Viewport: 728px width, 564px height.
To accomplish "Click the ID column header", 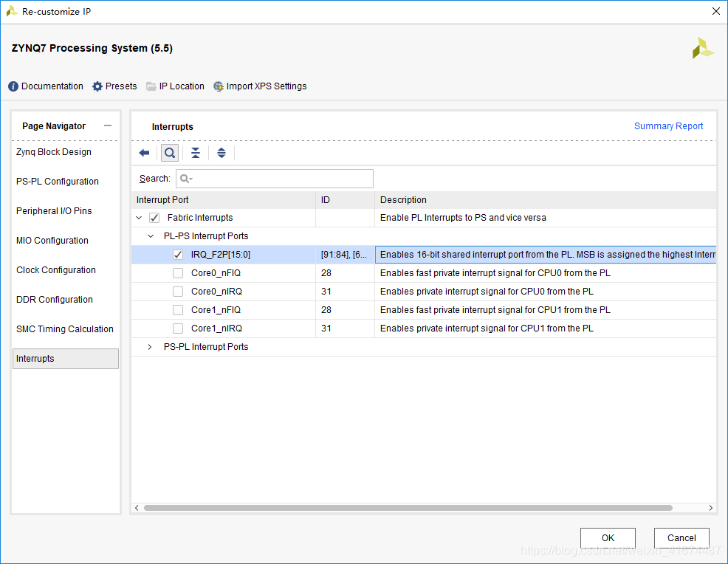I will (x=345, y=200).
